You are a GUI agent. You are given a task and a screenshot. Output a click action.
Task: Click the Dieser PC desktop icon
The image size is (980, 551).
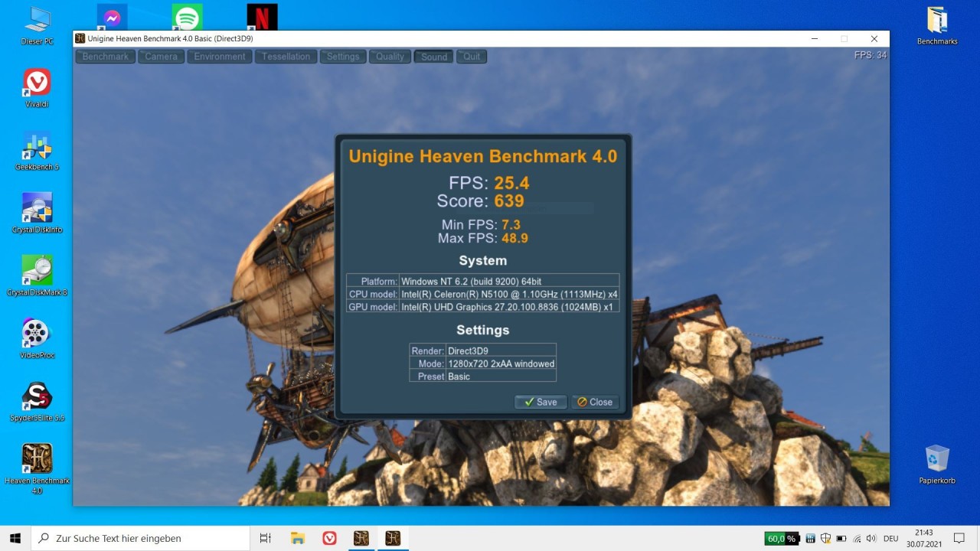coord(37,25)
